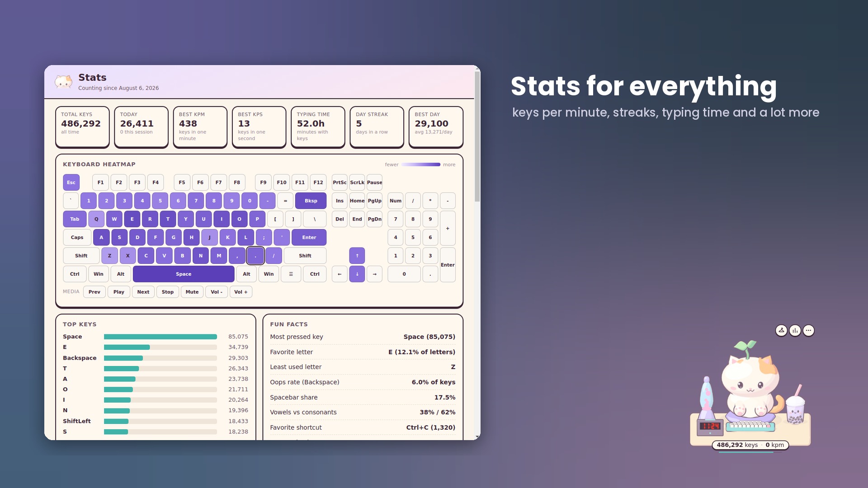Select the highlighted period key on heatmap

point(255,256)
